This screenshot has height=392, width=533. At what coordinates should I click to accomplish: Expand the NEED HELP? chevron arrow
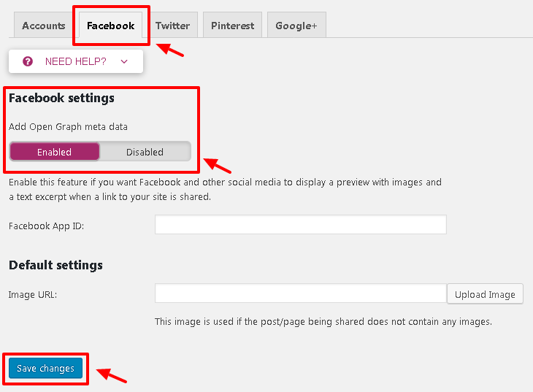(x=124, y=61)
